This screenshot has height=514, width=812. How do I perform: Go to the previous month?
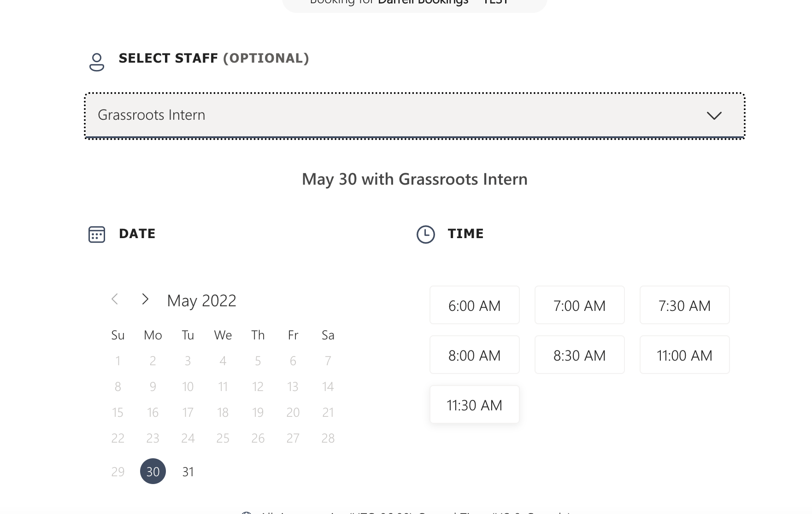coord(115,299)
